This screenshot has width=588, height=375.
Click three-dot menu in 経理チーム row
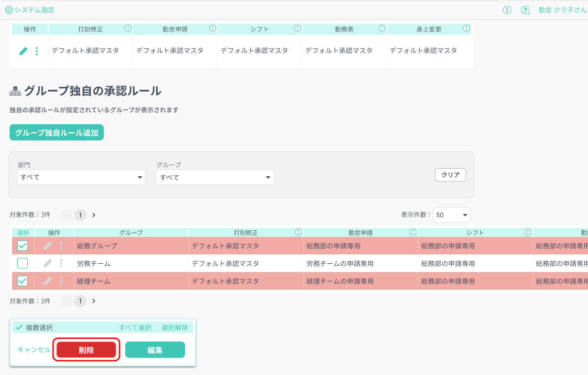tap(61, 281)
